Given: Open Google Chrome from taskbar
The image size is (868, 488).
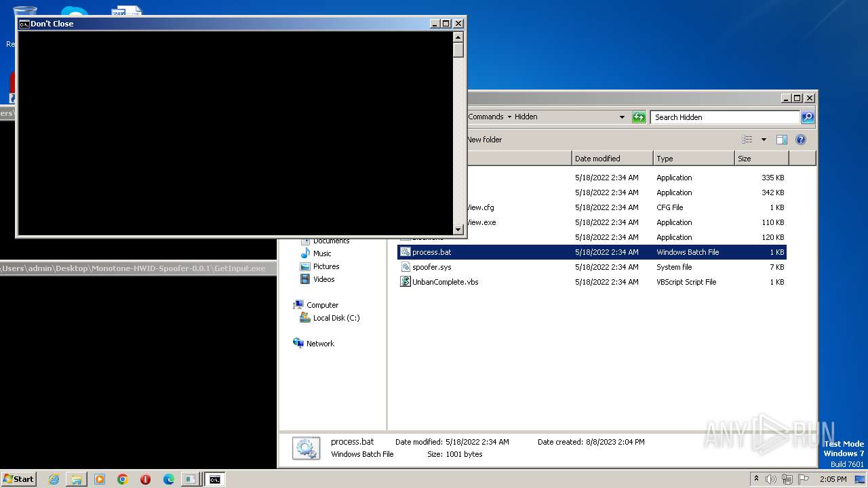Looking at the screenshot, I should (x=123, y=479).
